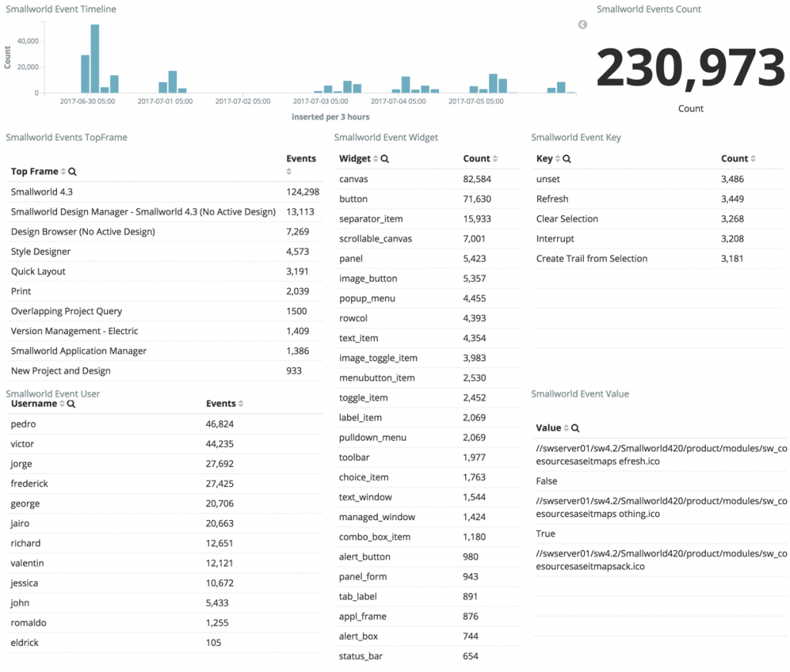Select the canvas widget row
790x672 pixels.
click(428, 179)
